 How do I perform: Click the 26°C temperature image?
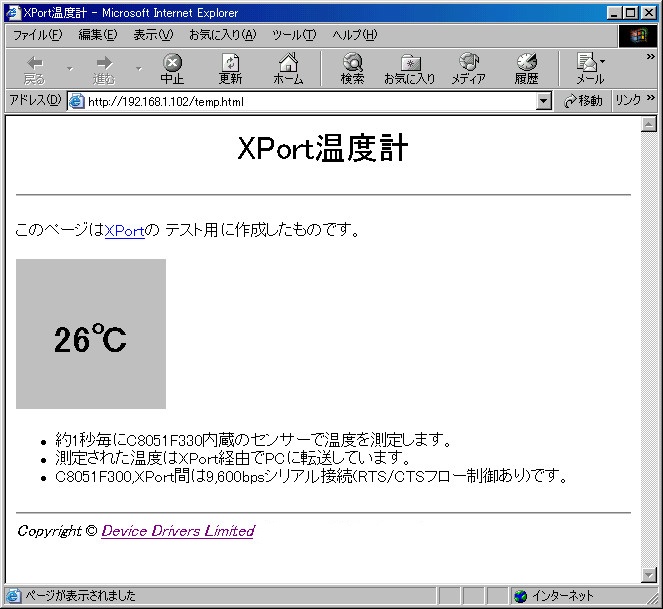[91, 334]
